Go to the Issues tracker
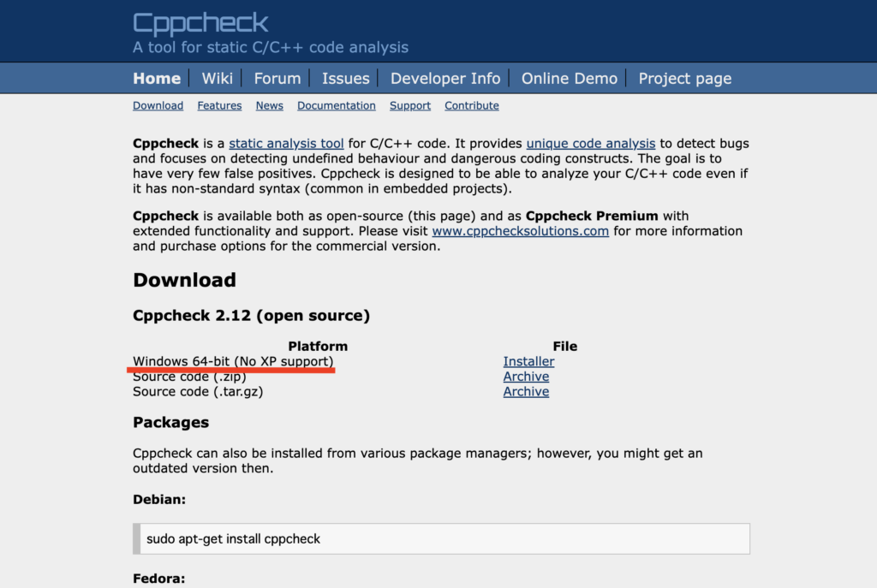 345,78
